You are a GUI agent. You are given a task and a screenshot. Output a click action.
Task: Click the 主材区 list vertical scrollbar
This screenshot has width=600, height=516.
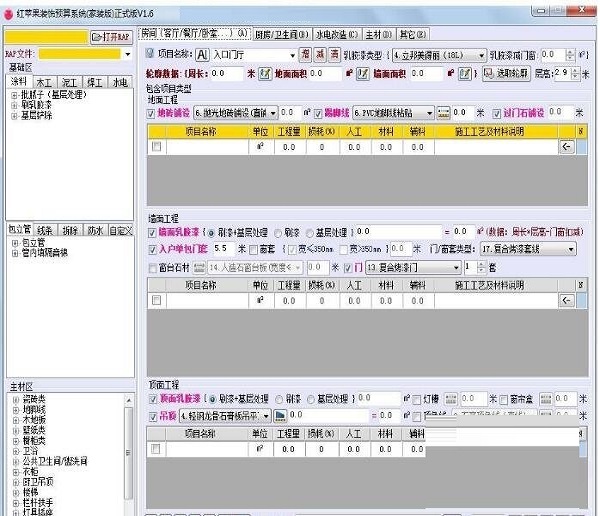pos(129,454)
